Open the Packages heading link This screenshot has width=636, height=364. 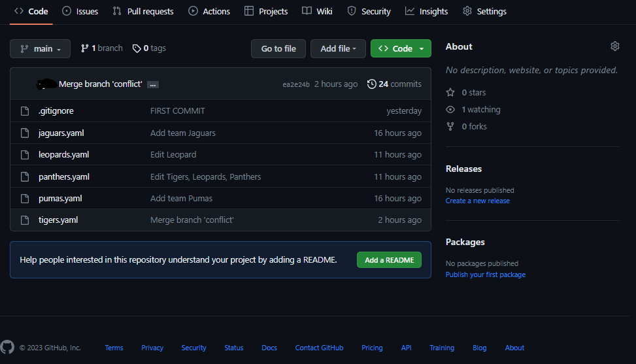pos(465,242)
